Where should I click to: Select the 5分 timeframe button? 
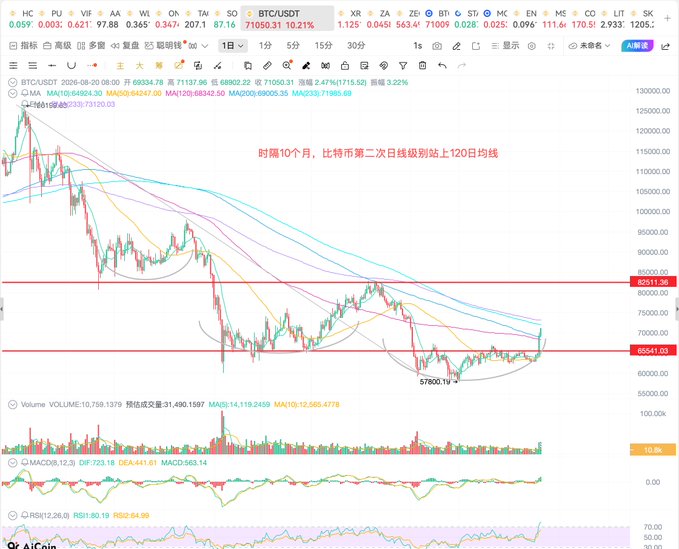pyautogui.click(x=293, y=45)
